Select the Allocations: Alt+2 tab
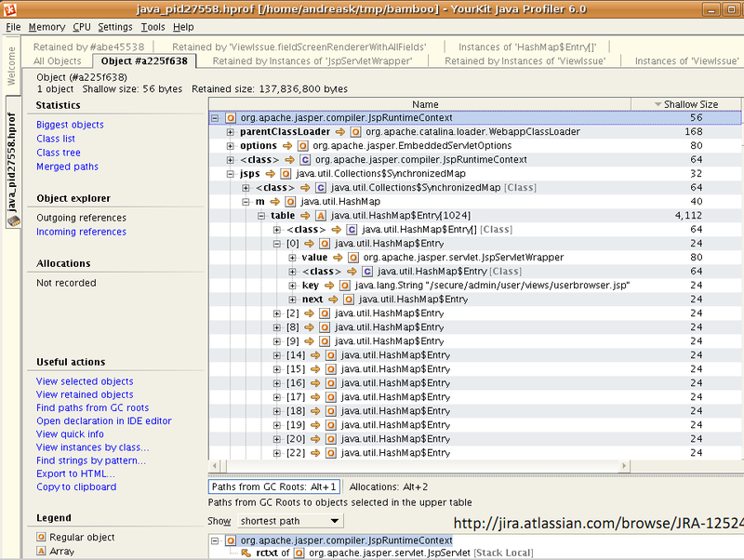This screenshot has width=744, height=560. click(x=387, y=487)
